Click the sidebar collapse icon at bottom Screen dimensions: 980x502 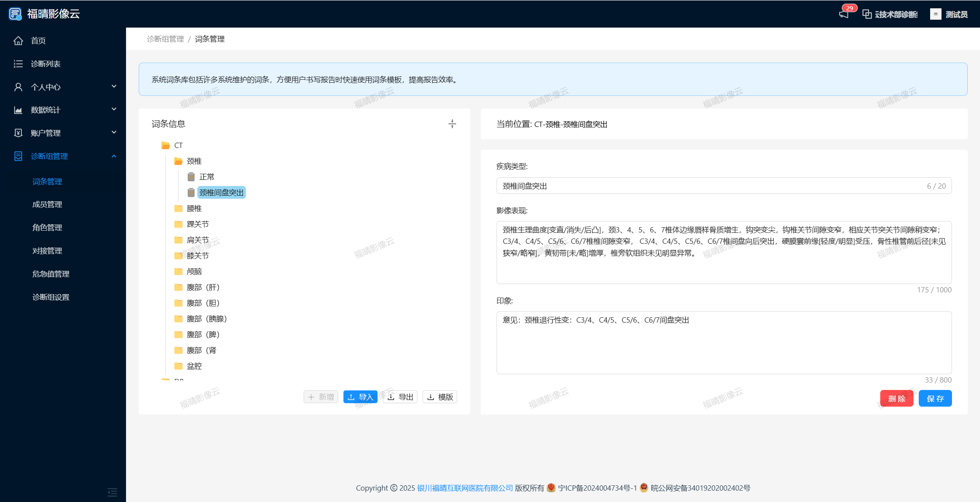coord(112,492)
